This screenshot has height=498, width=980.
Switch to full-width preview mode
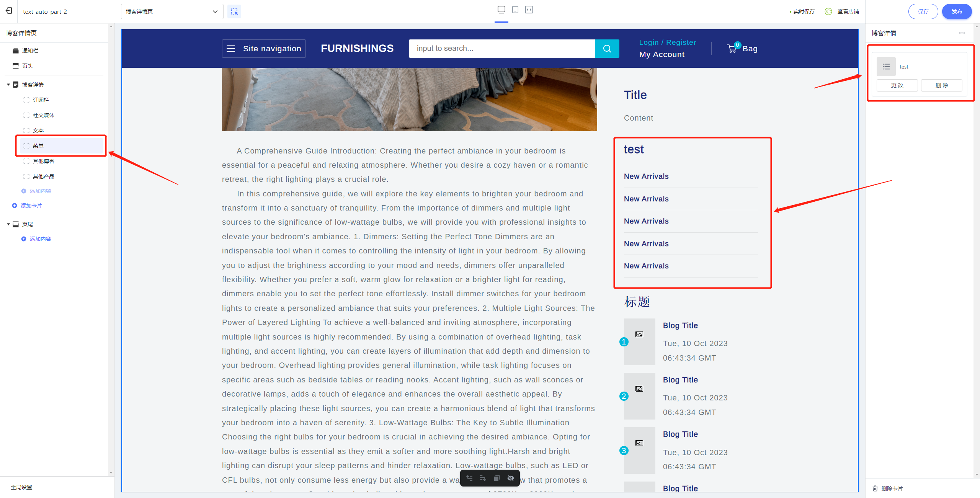(x=529, y=10)
